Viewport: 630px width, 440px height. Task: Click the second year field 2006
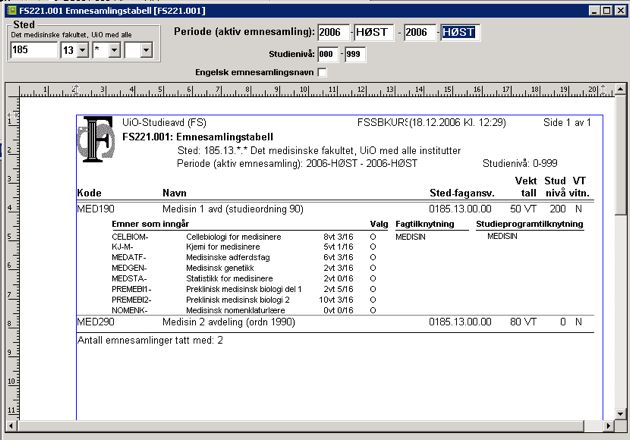pyautogui.click(x=420, y=32)
